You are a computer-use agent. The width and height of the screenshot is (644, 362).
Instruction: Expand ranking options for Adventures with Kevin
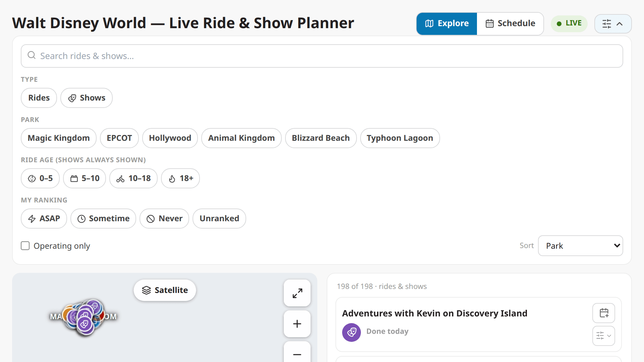(604, 336)
